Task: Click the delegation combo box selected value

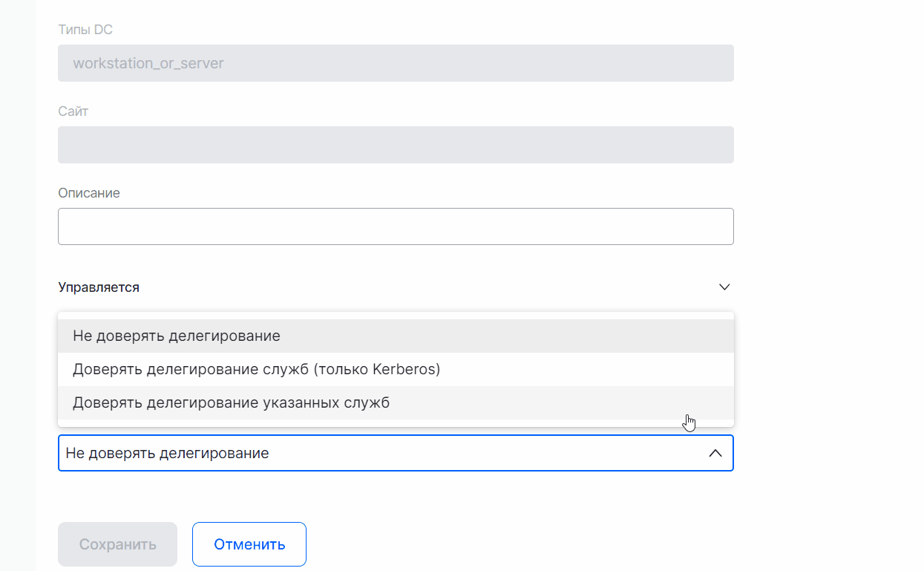Action: click(x=168, y=453)
